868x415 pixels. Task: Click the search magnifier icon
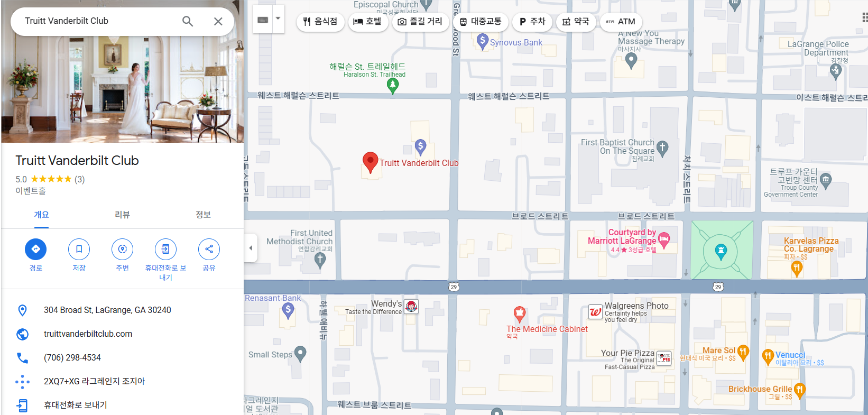point(188,21)
